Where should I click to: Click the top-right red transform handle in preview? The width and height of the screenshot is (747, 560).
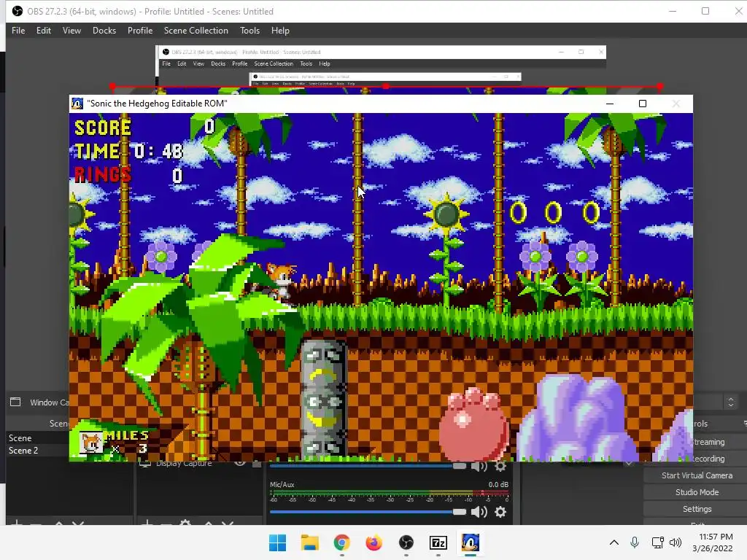(x=659, y=87)
